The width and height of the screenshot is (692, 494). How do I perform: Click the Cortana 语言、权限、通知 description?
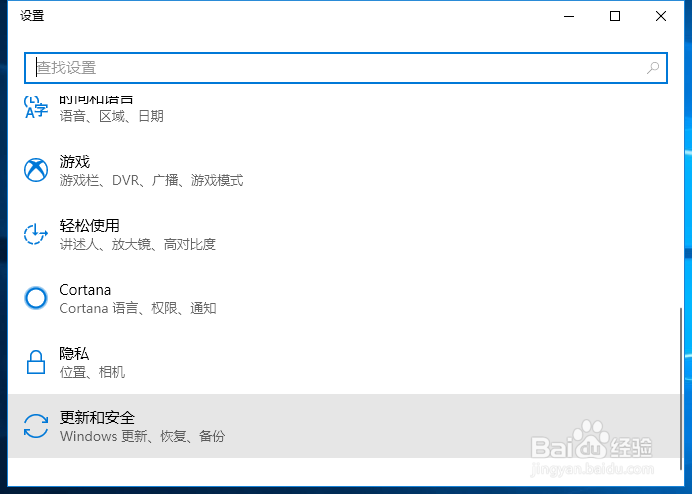point(138,308)
